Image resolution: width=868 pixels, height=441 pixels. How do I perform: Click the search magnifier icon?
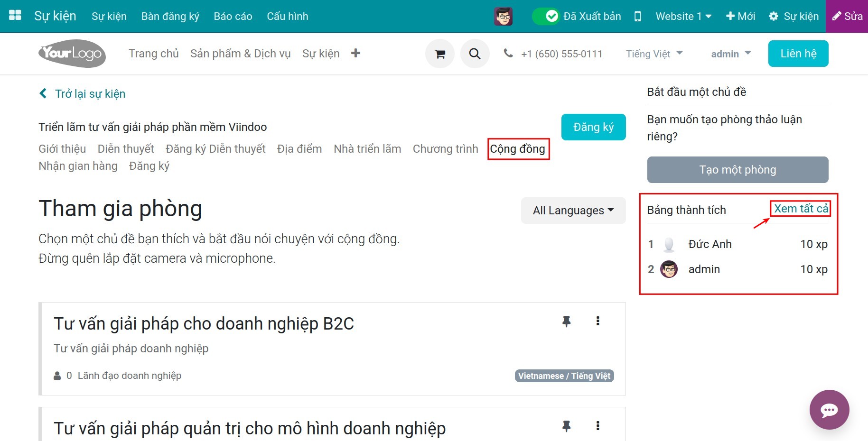(x=475, y=54)
